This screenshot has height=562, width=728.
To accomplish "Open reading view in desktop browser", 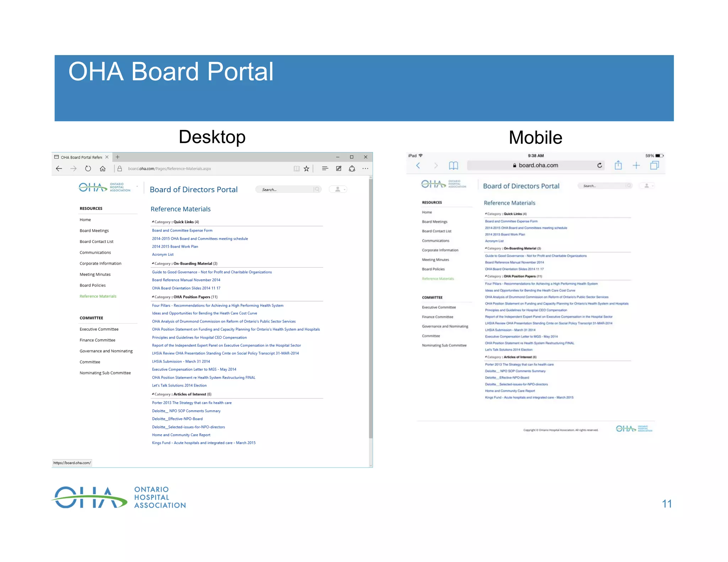I will (296, 168).
